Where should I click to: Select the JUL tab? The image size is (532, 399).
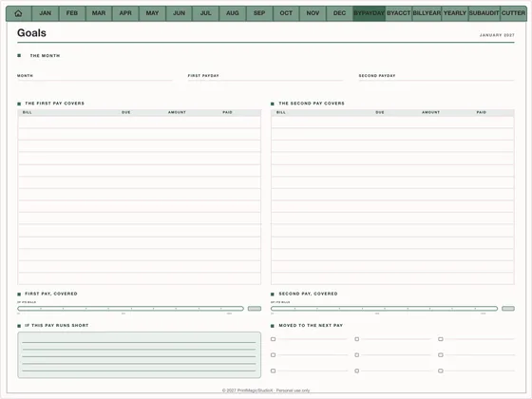205,13
